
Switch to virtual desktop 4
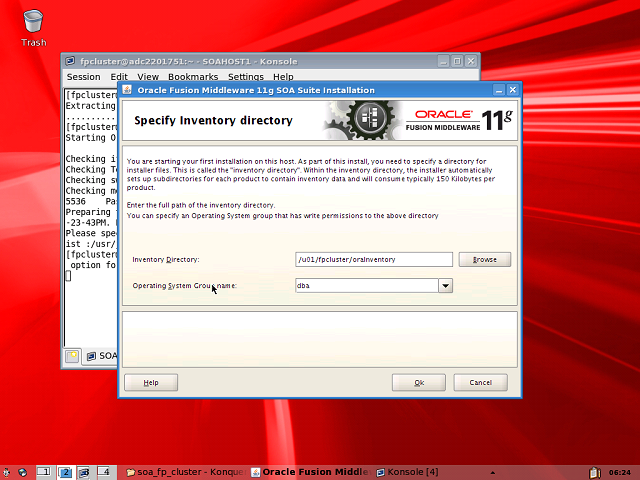point(104,472)
